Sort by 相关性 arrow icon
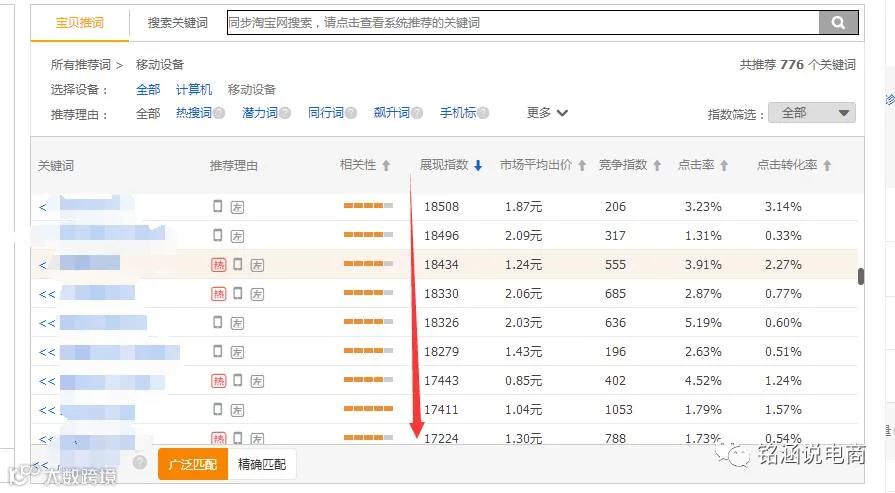This screenshot has height=493, width=895. click(x=386, y=165)
